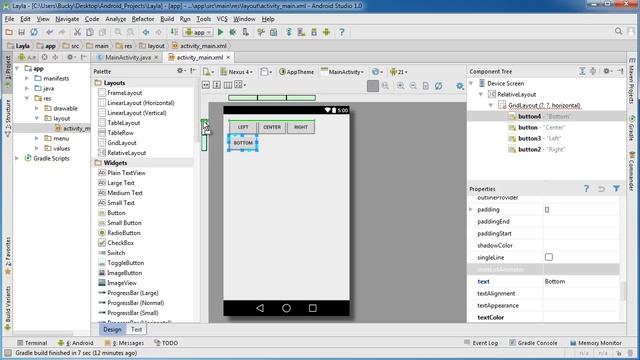The height and width of the screenshot is (360, 640).
Task: Open project folder icon in main toolbar
Action: coord(9,32)
